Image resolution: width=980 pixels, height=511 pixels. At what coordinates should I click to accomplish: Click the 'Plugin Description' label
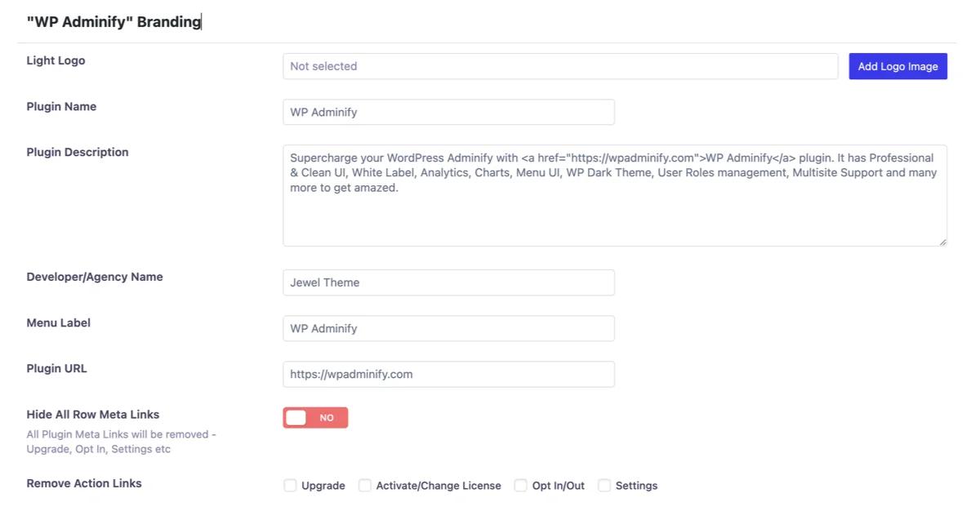coord(78,152)
